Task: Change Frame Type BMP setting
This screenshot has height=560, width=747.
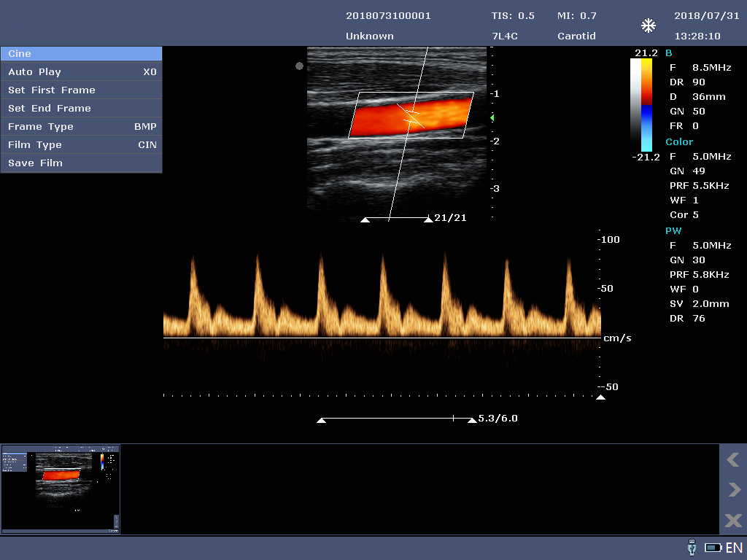Action: (x=81, y=127)
